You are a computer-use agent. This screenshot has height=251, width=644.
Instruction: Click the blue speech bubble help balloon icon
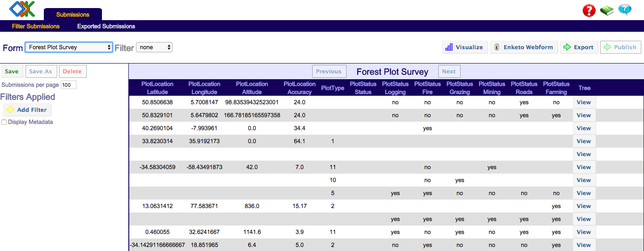[625, 9]
